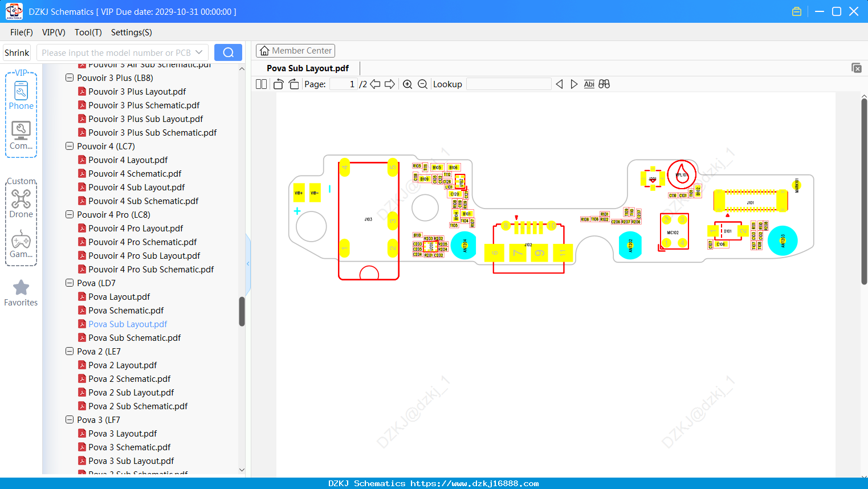The image size is (868, 489).
Task: Collapse the Pouvoir 3 Plus (LB8) folder
Action: point(70,78)
